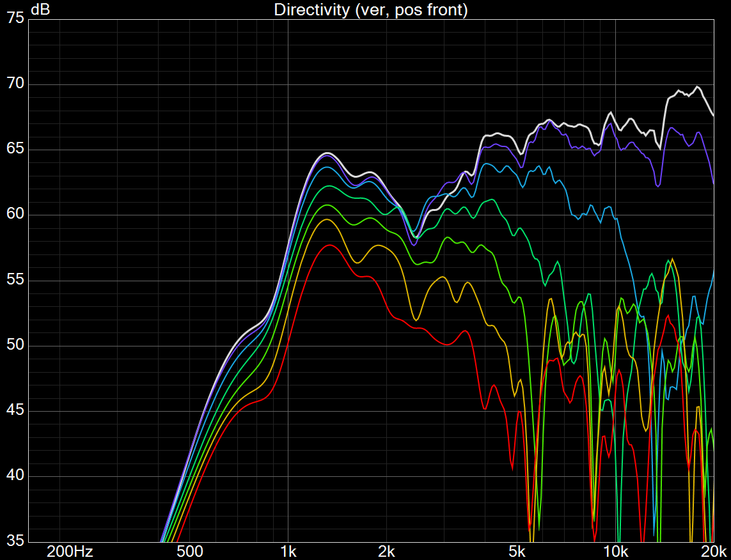Viewport: 731px width, 560px height.
Task: Click the 70 dB axis label
Action: [x=15, y=83]
